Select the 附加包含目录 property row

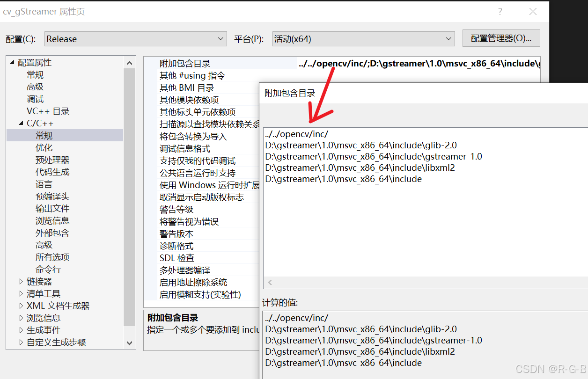[185, 64]
